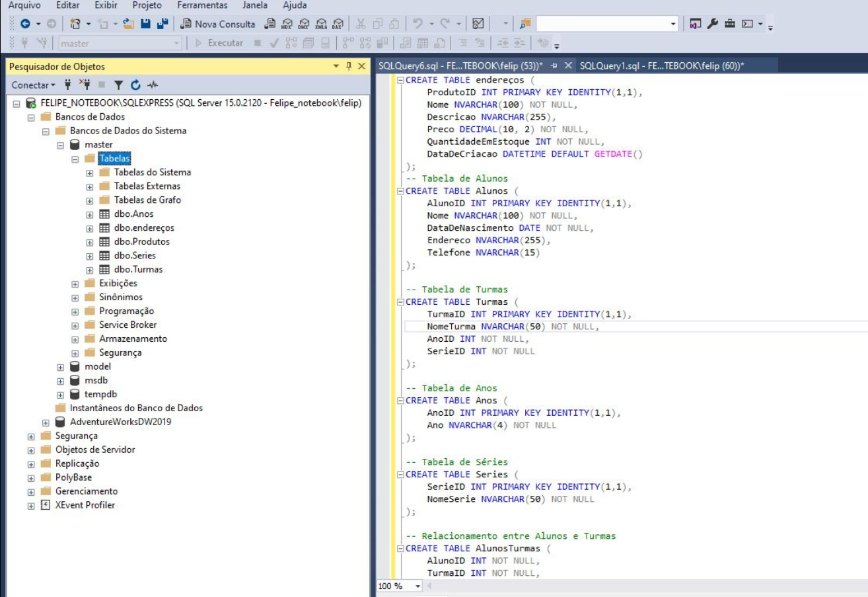Select the XEvent Profiler node
The height and width of the screenshot is (597, 868).
85,506
